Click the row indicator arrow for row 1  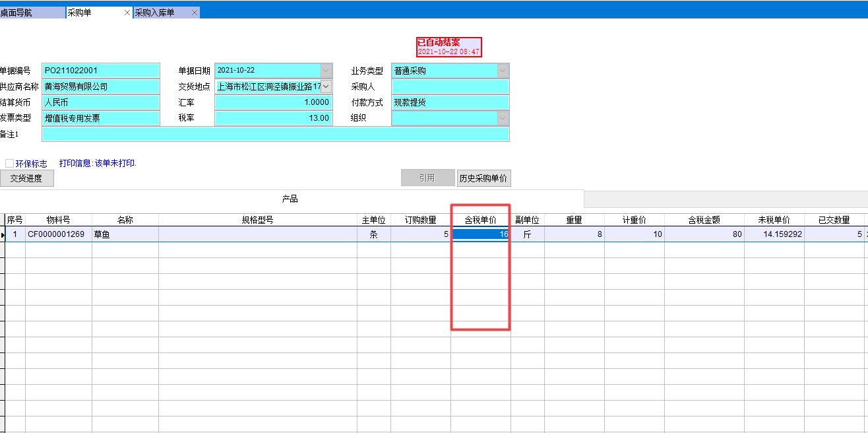point(3,234)
